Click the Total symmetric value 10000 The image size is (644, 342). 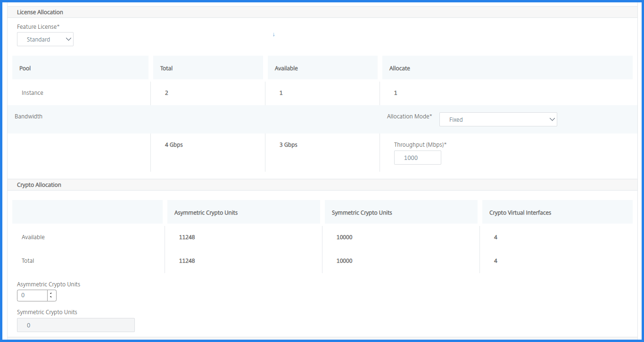click(344, 260)
